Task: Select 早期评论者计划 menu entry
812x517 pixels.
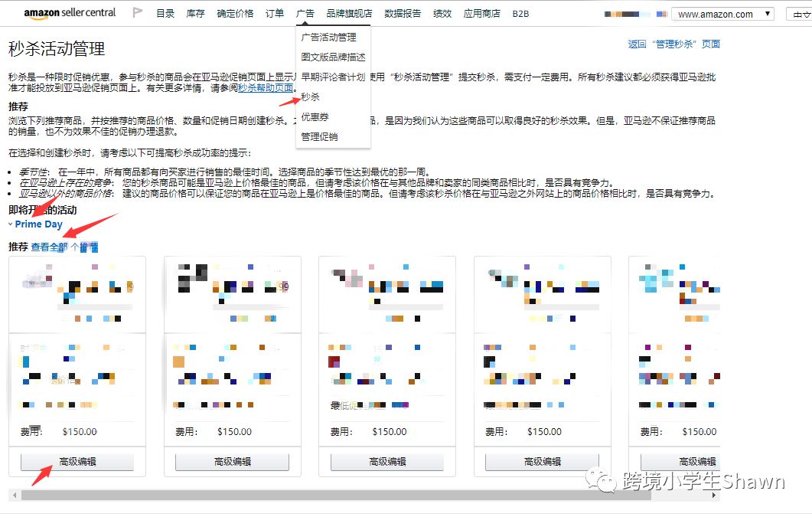Action: pyautogui.click(x=333, y=77)
